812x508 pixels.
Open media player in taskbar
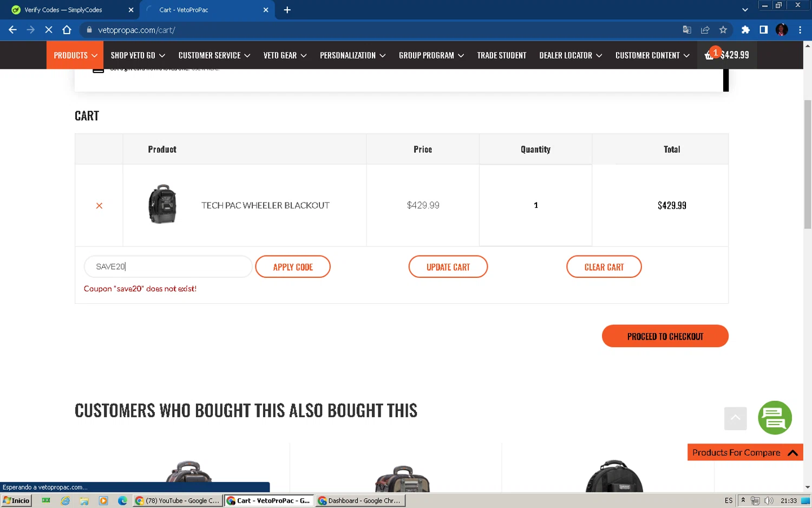point(103,500)
